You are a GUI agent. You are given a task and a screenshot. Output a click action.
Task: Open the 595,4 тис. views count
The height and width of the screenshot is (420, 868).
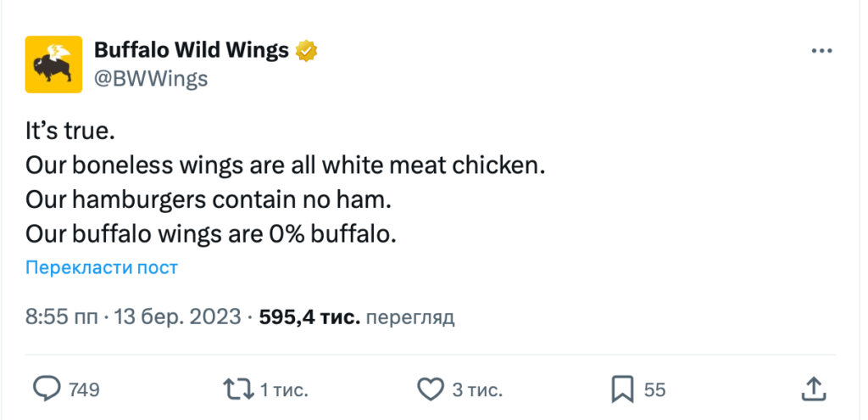309,318
